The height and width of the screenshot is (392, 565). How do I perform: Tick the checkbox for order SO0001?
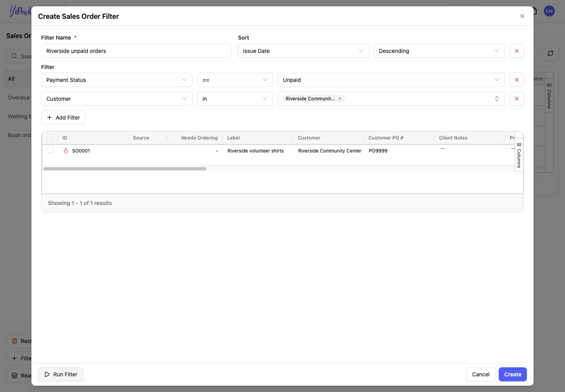[x=50, y=150]
